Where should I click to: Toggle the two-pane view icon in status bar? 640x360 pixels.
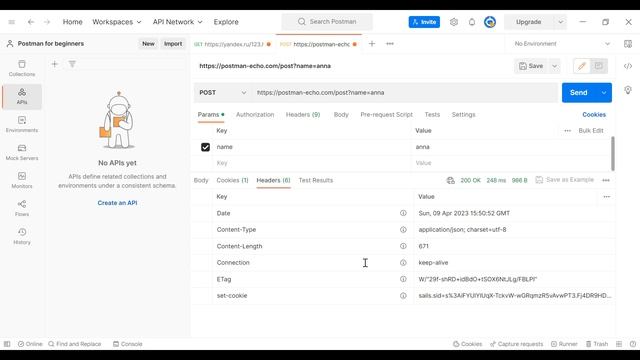click(x=619, y=344)
